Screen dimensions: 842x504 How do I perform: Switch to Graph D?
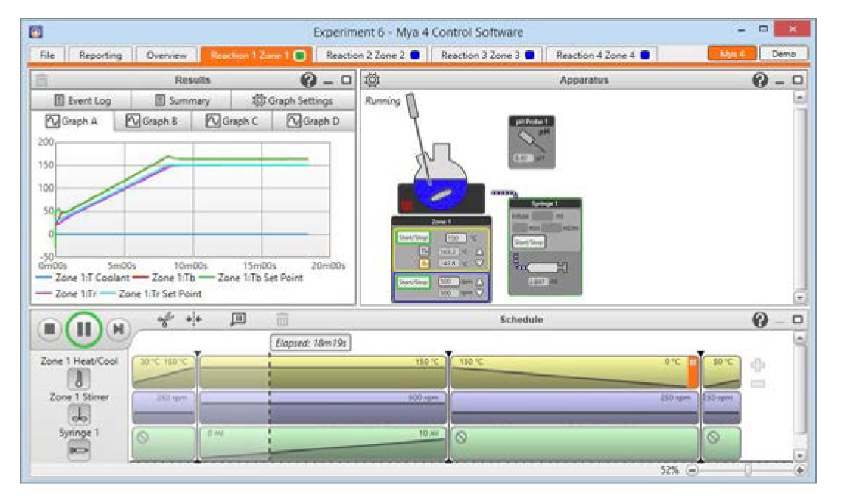pyautogui.click(x=313, y=122)
